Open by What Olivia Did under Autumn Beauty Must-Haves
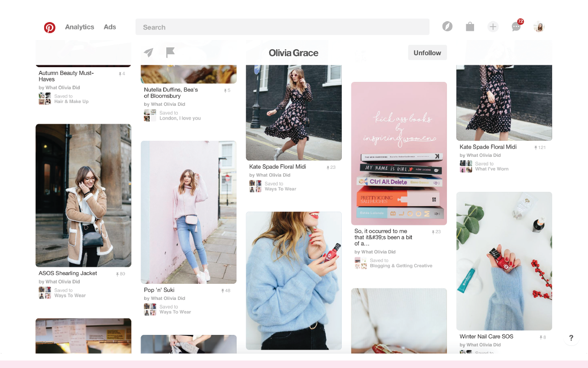Image resolution: width=588 pixels, height=368 pixels. pyautogui.click(x=59, y=87)
